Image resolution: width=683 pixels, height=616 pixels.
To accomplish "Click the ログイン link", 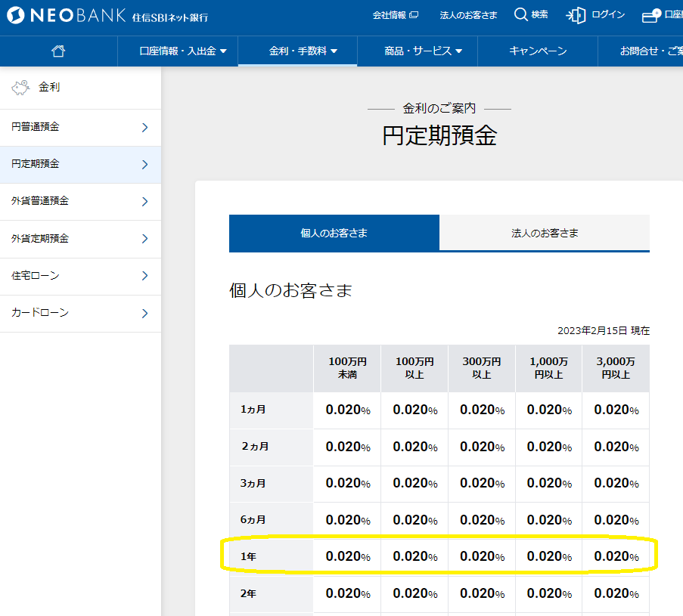I will coord(608,15).
